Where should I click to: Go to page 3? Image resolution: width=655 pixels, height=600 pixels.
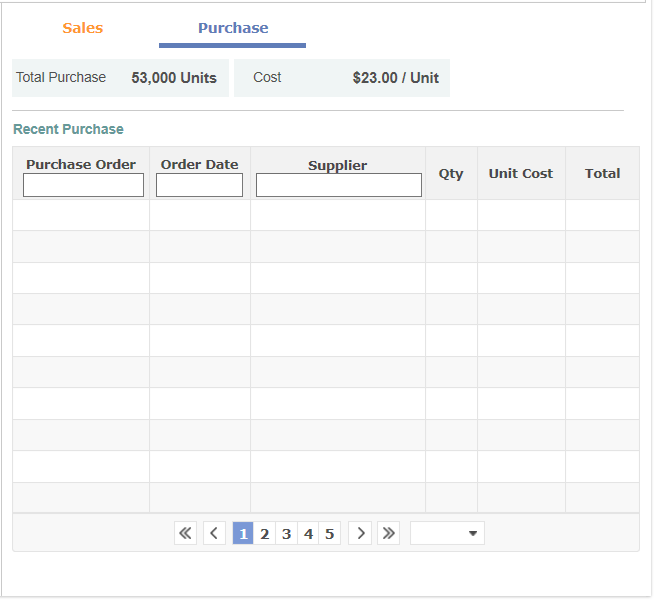[286, 533]
